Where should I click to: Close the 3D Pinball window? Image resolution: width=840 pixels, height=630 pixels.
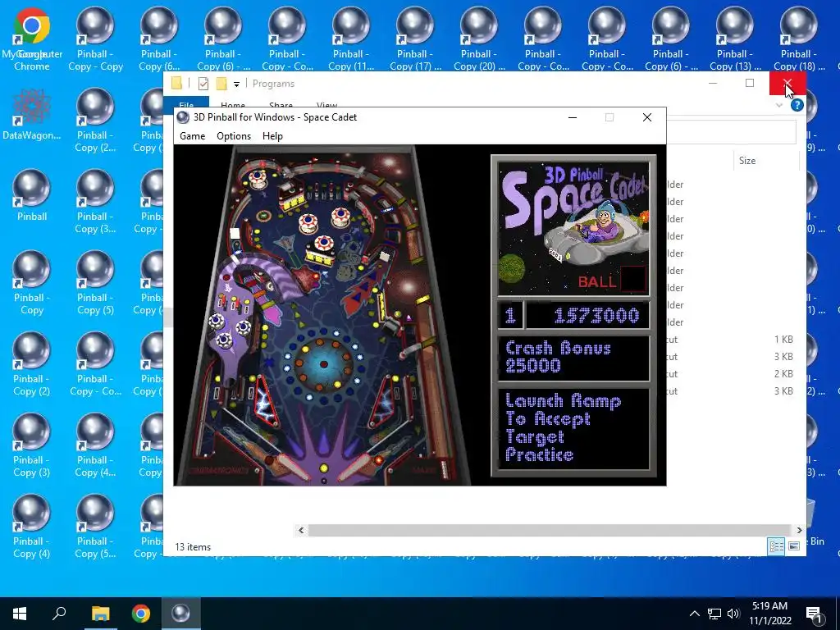pyautogui.click(x=647, y=117)
